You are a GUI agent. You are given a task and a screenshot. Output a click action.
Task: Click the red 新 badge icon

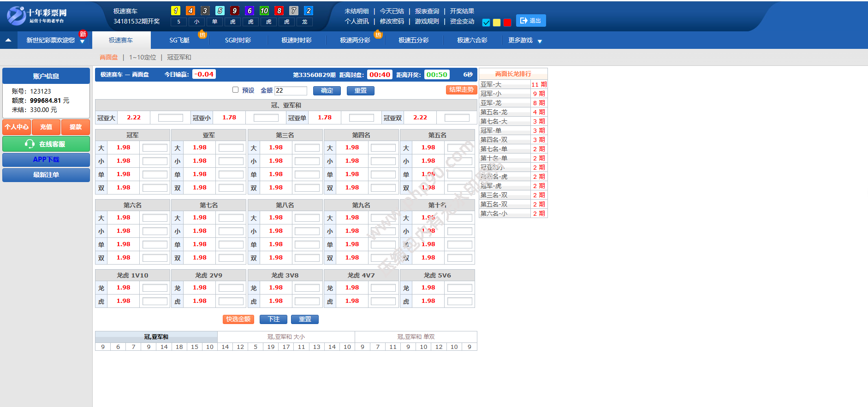[x=83, y=34]
